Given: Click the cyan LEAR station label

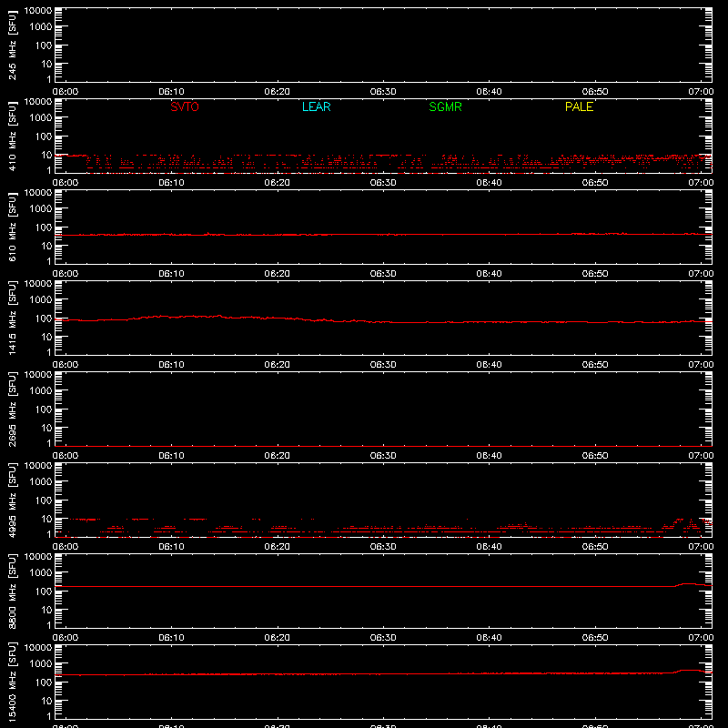Looking at the screenshot, I should point(316,106).
